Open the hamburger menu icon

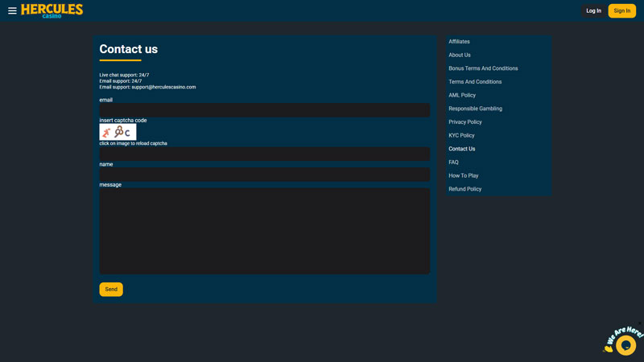tap(12, 10)
